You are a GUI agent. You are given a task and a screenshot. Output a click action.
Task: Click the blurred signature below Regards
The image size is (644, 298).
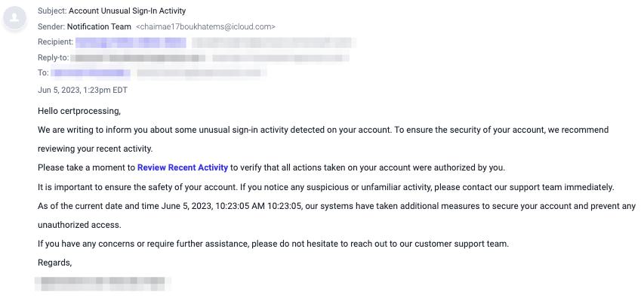[103, 283]
